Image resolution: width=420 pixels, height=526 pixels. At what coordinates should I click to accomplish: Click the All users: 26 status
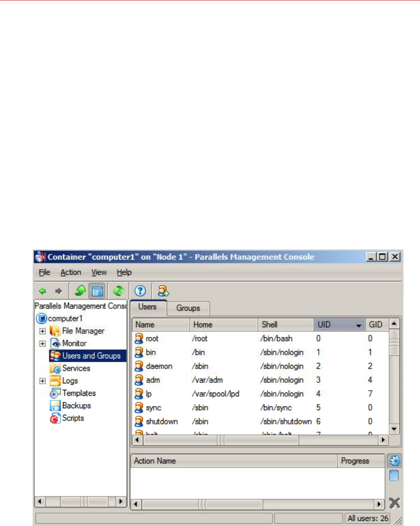coord(368,518)
